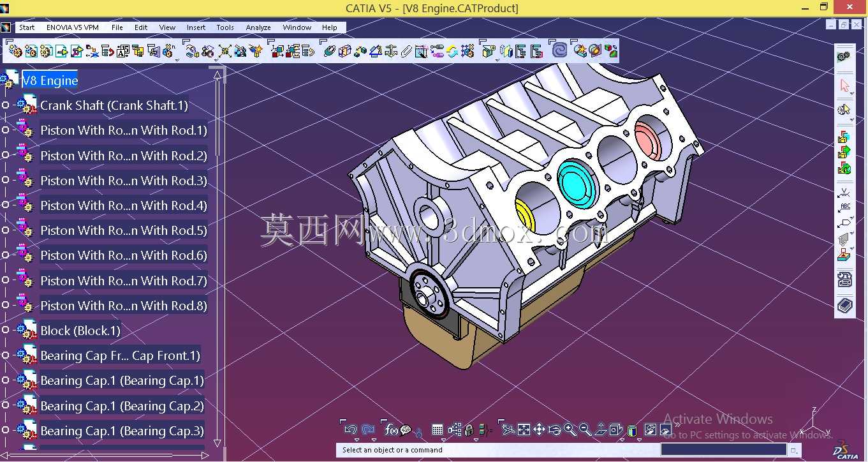Click the Zoom Out magnifier
The image size is (868, 462).
(585, 429)
